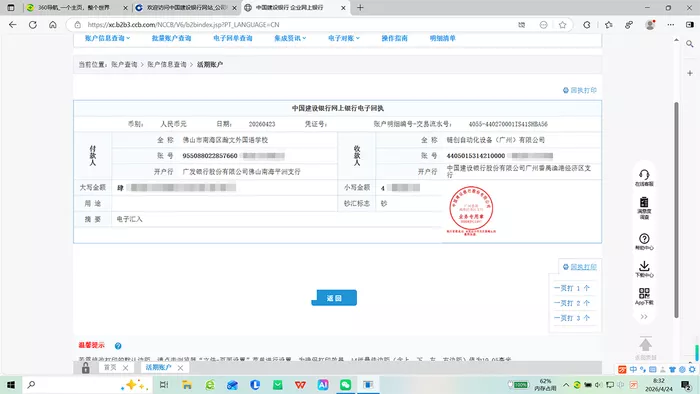This screenshot has width=700, height=394.
Task: Expand the 账户信息查询 dropdown menu
Action: 107,38
